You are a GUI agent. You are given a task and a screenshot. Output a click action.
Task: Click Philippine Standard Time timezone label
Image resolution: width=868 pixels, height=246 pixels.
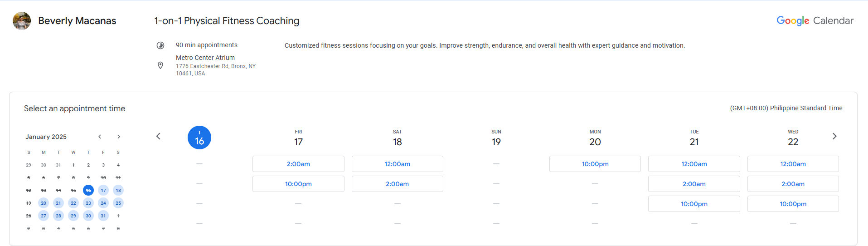pos(786,108)
